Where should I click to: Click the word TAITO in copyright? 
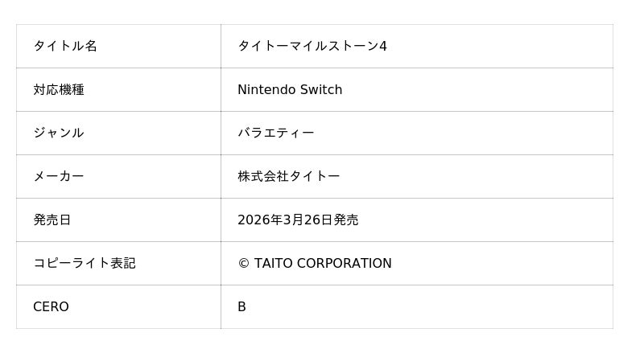pos(274,264)
